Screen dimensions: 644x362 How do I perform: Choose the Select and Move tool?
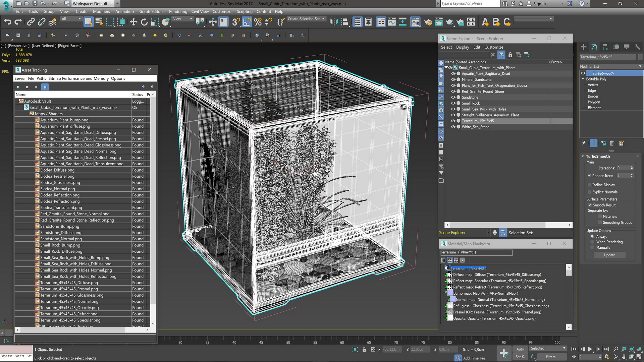133,22
